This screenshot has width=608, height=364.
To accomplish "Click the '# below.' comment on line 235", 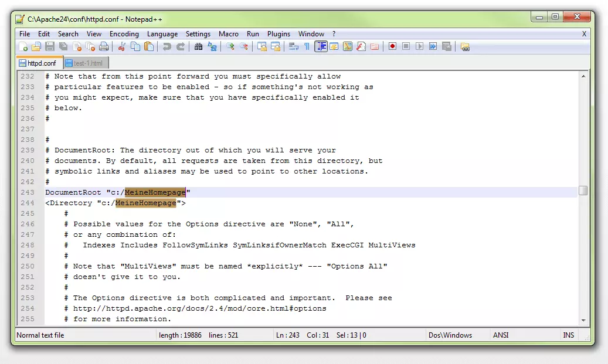I will point(63,108).
